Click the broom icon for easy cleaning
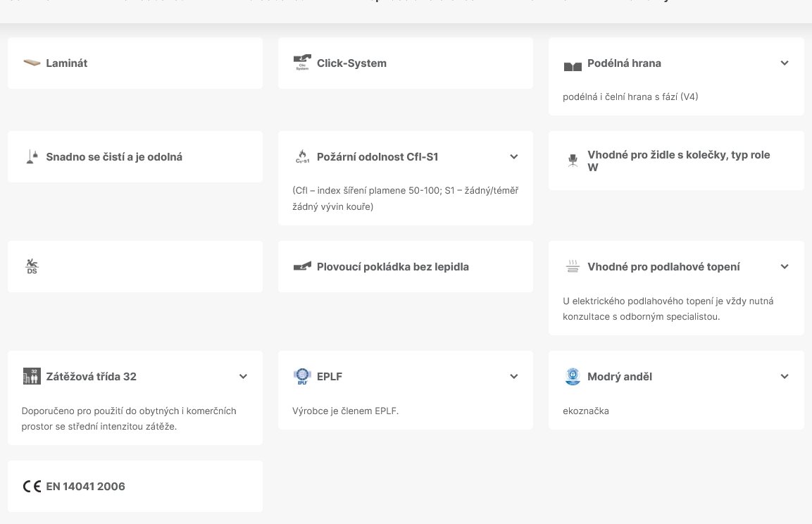 (x=32, y=157)
